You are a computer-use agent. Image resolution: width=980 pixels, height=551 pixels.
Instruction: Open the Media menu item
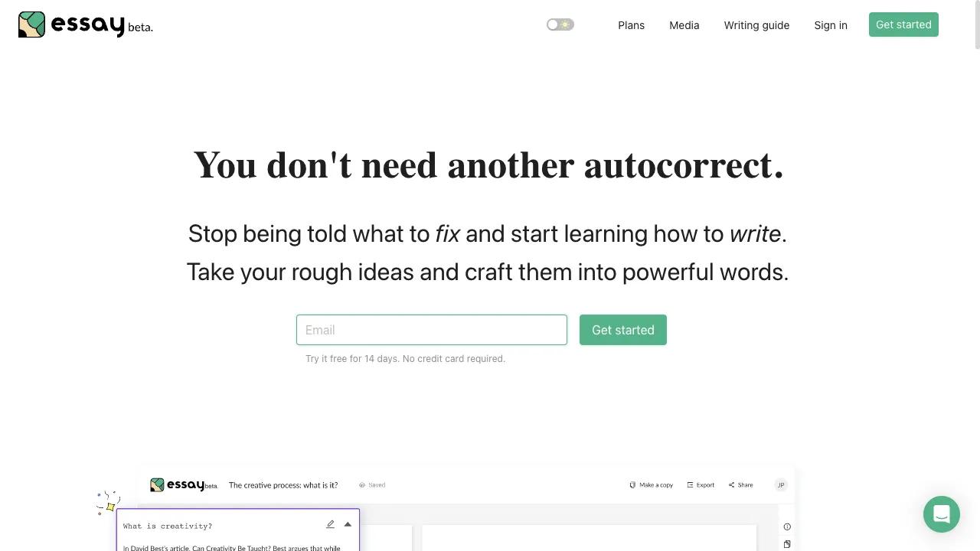(684, 25)
